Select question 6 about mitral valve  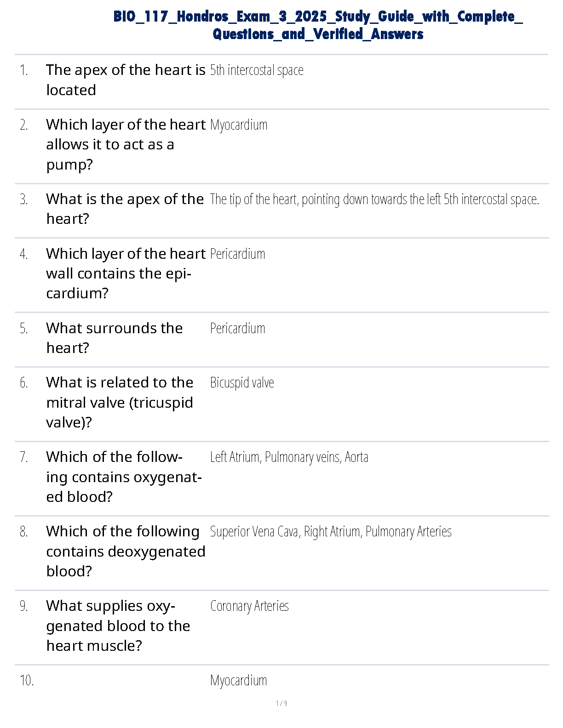click(x=120, y=402)
